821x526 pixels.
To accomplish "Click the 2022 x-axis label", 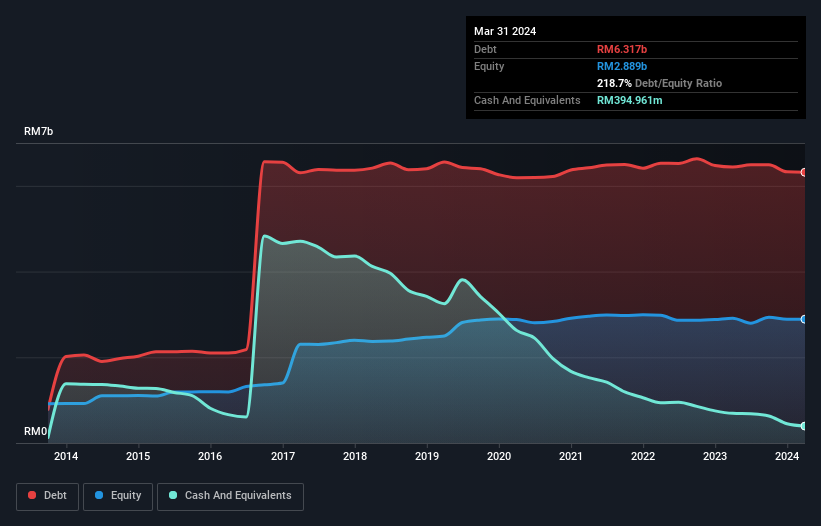I will coord(643,456).
